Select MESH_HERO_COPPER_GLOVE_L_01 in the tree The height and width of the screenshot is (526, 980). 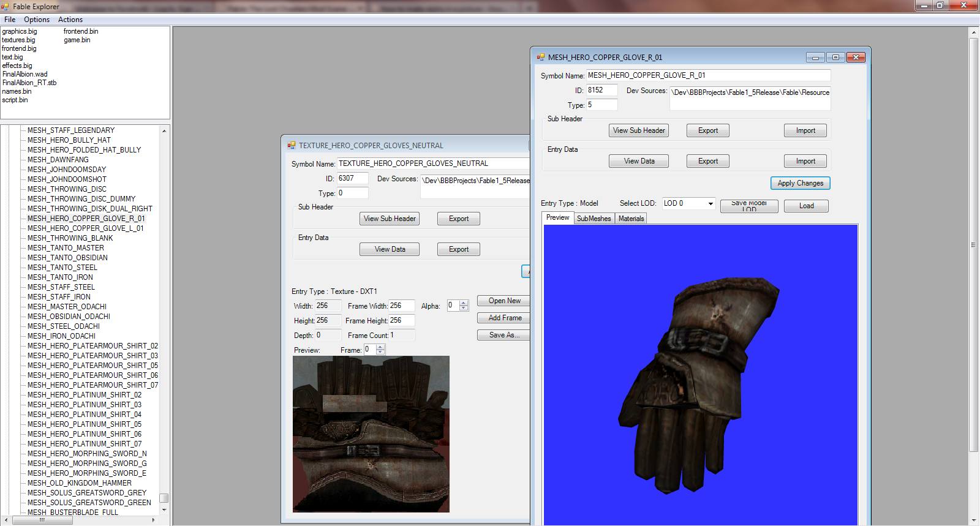point(86,228)
